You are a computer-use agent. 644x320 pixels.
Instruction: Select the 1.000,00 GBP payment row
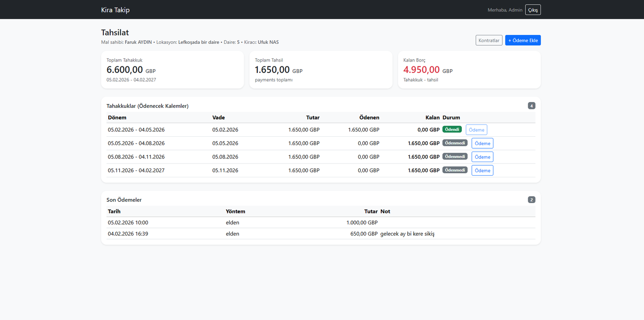point(321,223)
